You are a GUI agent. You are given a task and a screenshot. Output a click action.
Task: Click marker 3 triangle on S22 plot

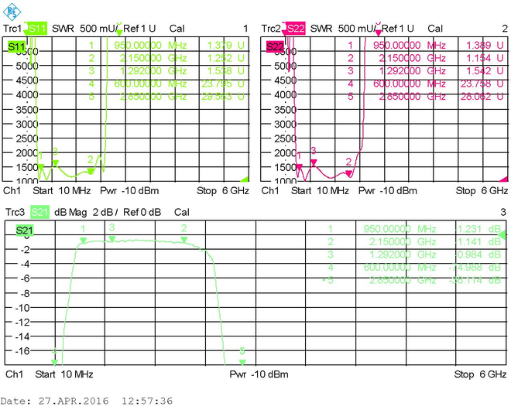tap(314, 162)
